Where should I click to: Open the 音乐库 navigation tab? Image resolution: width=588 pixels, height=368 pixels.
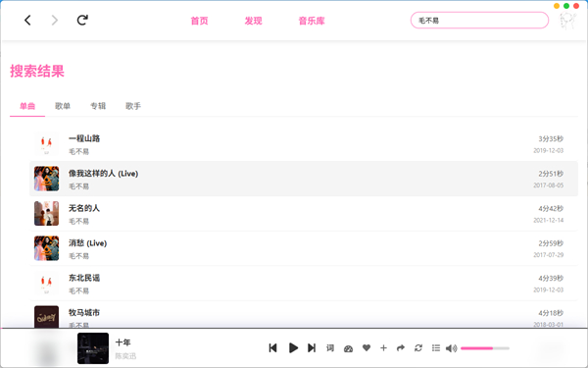pos(312,21)
